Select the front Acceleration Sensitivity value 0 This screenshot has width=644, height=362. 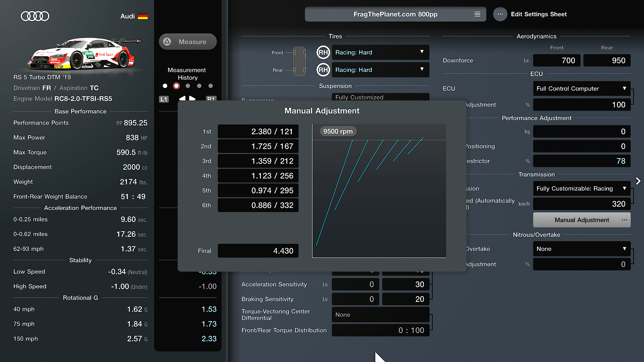pyautogui.click(x=355, y=284)
